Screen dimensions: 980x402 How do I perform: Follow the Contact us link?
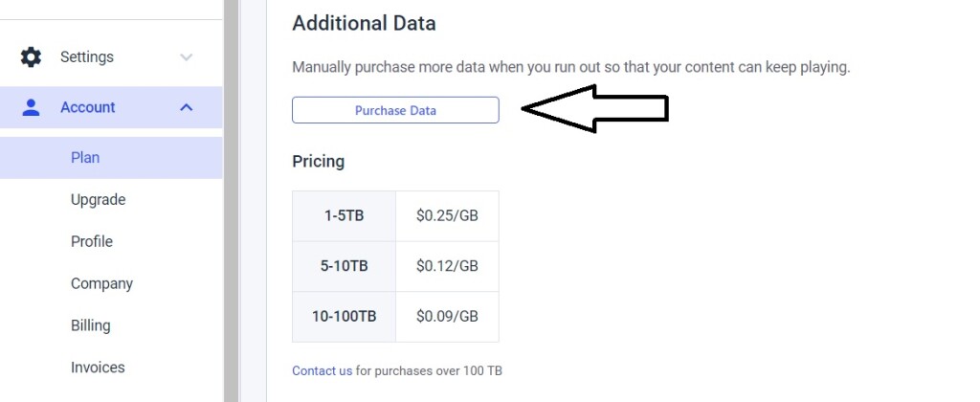(x=322, y=370)
